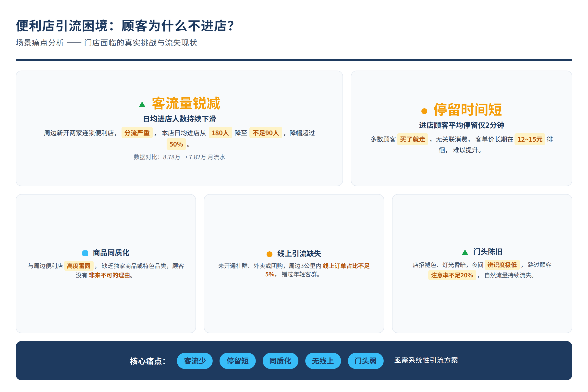This screenshot has width=588, height=392.
Task: Click the 门头陈旧 card title
Action: 488,252
